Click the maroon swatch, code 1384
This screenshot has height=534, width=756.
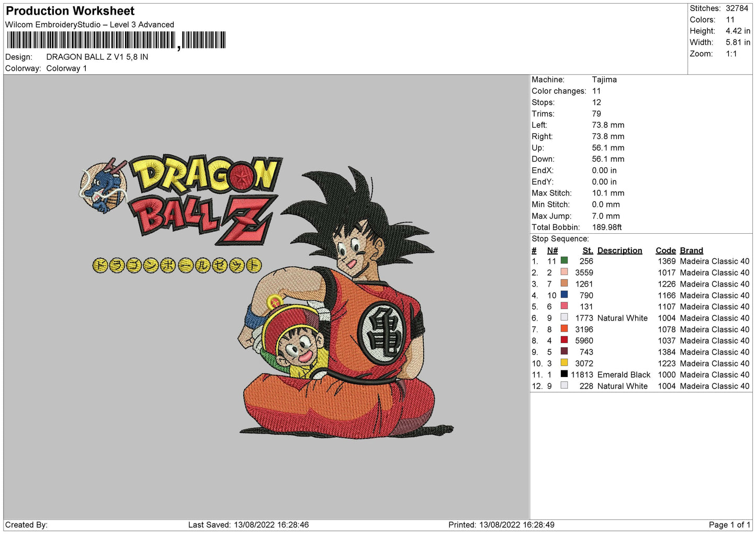click(564, 351)
